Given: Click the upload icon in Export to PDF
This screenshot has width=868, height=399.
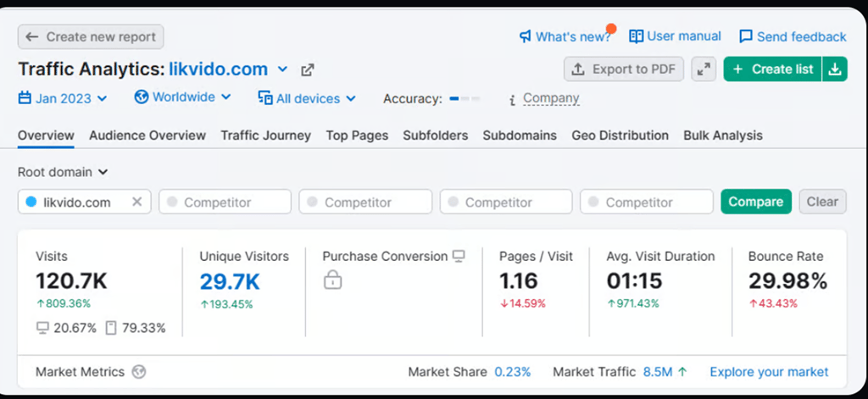Looking at the screenshot, I should [x=578, y=69].
